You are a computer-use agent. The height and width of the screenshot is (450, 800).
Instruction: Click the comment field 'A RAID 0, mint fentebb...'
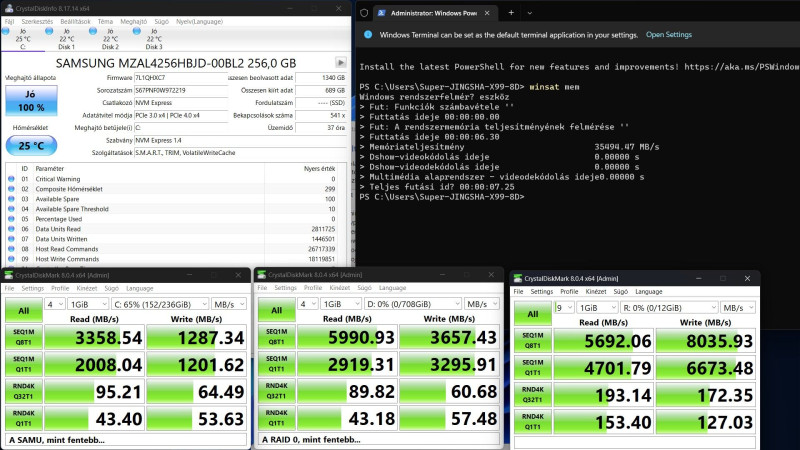pos(379,439)
